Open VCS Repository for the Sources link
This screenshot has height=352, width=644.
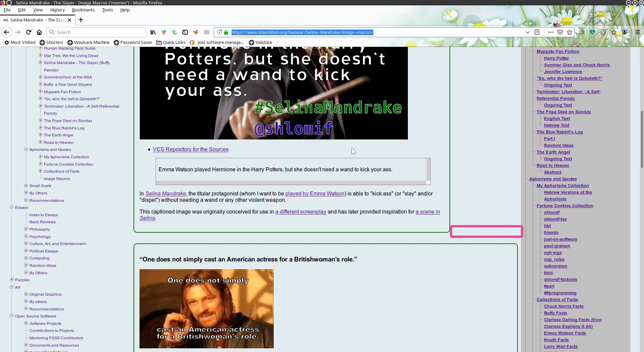tap(191, 149)
